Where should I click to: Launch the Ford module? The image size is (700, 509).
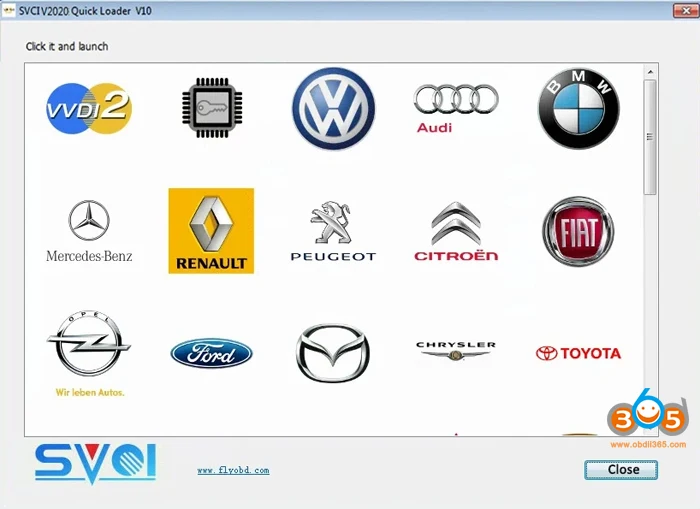(212, 353)
